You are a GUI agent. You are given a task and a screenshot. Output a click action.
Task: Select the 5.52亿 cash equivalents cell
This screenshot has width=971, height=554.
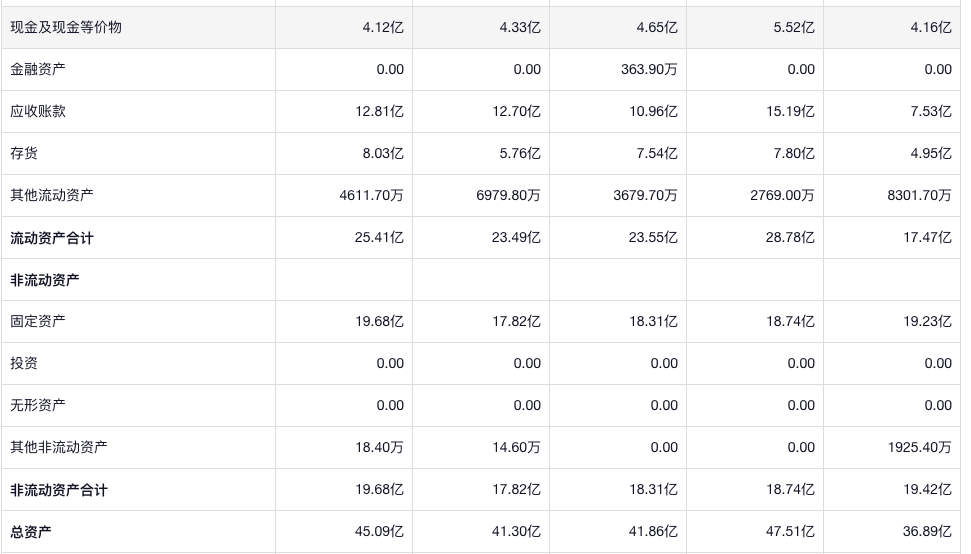coord(793,28)
